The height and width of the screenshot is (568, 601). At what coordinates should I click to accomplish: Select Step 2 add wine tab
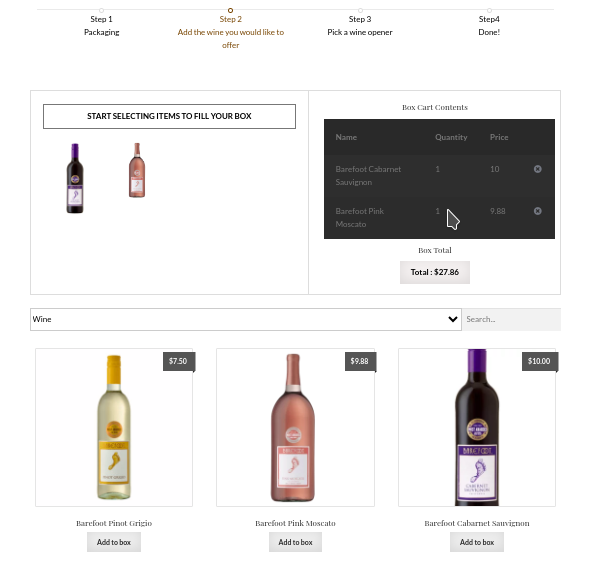(x=231, y=32)
